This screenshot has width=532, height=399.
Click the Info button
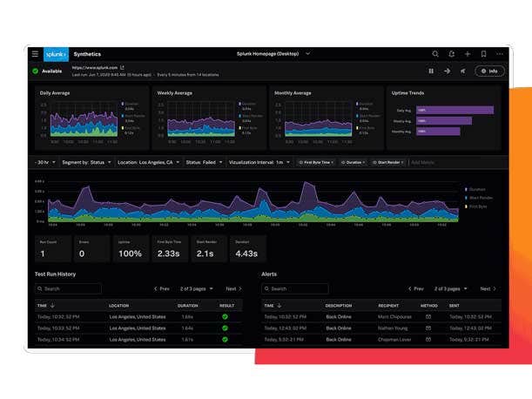pyautogui.click(x=489, y=71)
